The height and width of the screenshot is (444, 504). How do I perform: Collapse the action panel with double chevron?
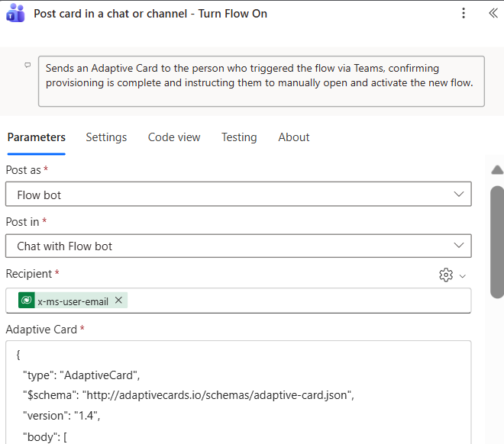[493, 14]
